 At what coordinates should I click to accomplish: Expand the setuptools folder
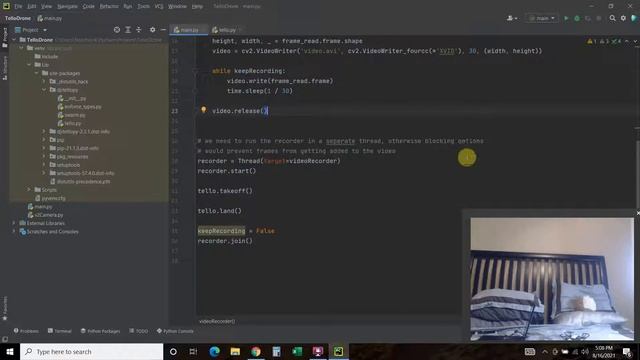[44, 165]
